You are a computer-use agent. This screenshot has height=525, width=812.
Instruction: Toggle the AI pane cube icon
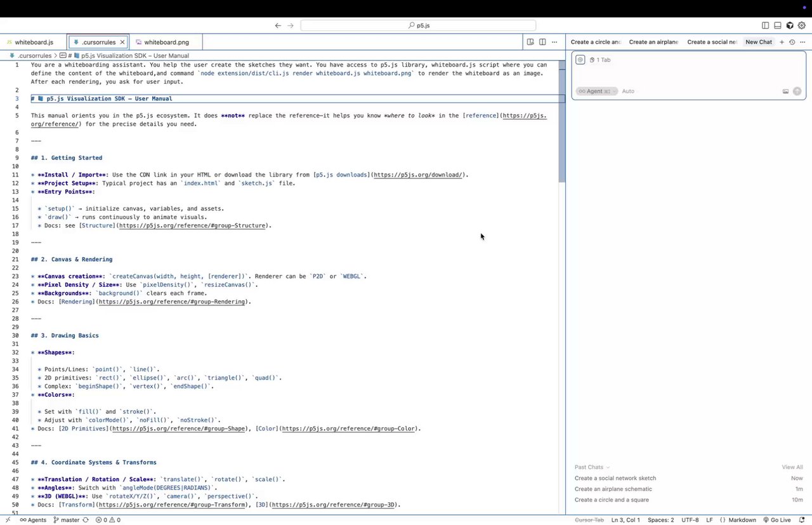coord(790,25)
